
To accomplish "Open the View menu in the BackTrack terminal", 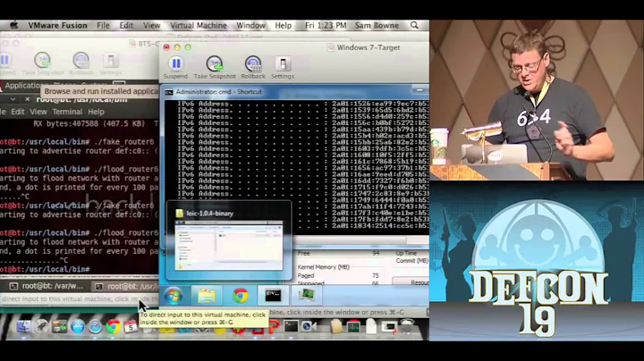I will coord(38,112).
